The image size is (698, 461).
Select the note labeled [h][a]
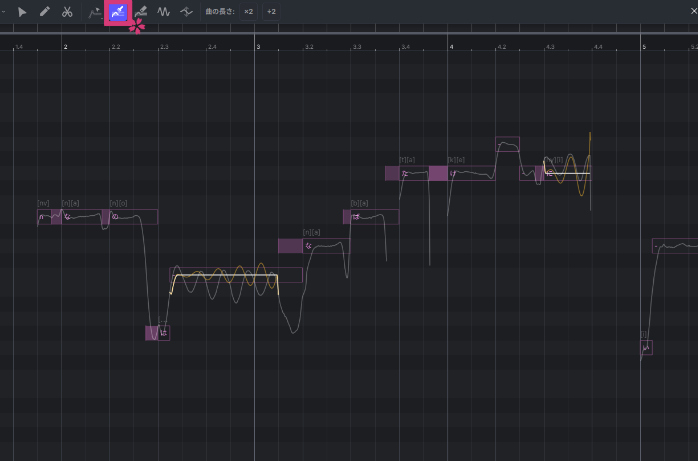point(370,217)
